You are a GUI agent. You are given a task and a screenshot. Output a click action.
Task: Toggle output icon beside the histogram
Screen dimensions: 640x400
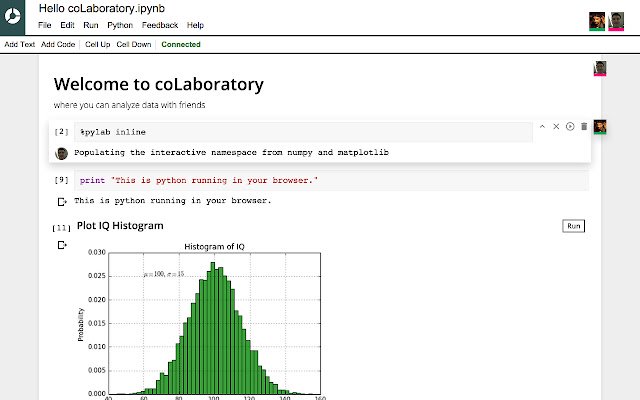[x=62, y=245]
